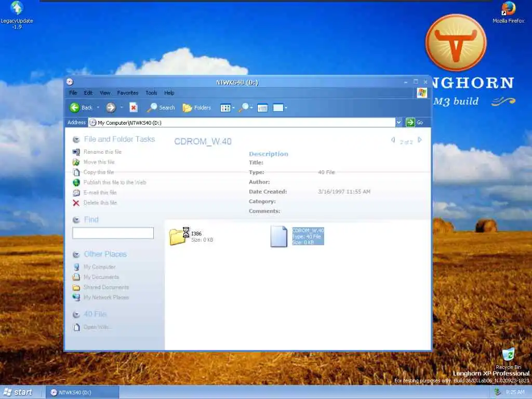
Task: Maximize the NTWKS40 window
Action: coord(416,82)
